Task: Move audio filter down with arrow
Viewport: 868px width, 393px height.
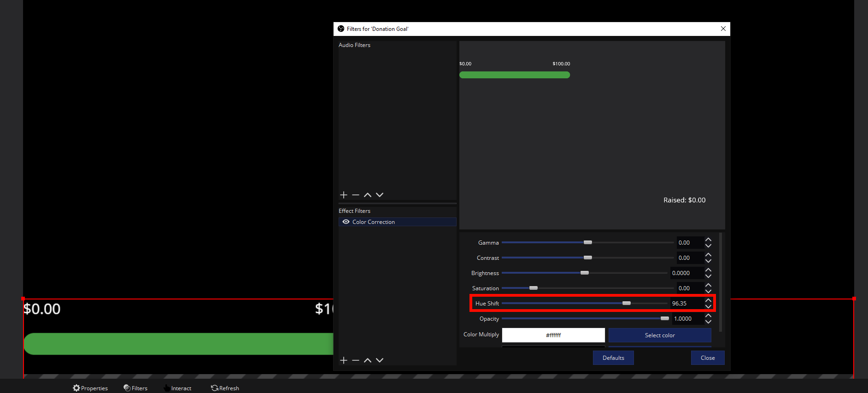Action: point(380,195)
